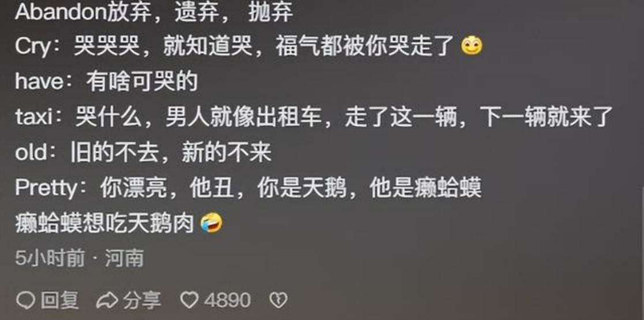Click the 癞蛤蟆想吃天鹅肉 last line
Screen dimensions: 644x320
pos(104,224)
